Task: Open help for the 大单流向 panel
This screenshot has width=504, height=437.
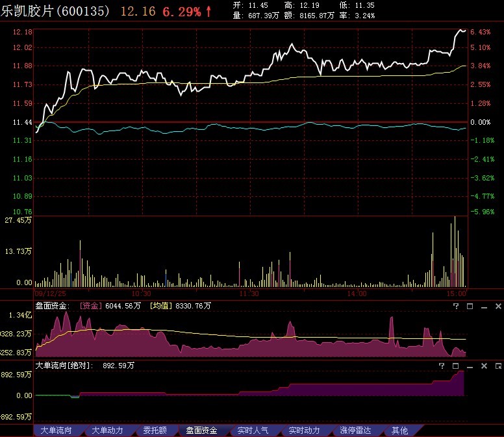Action: (x=442, y=366)
